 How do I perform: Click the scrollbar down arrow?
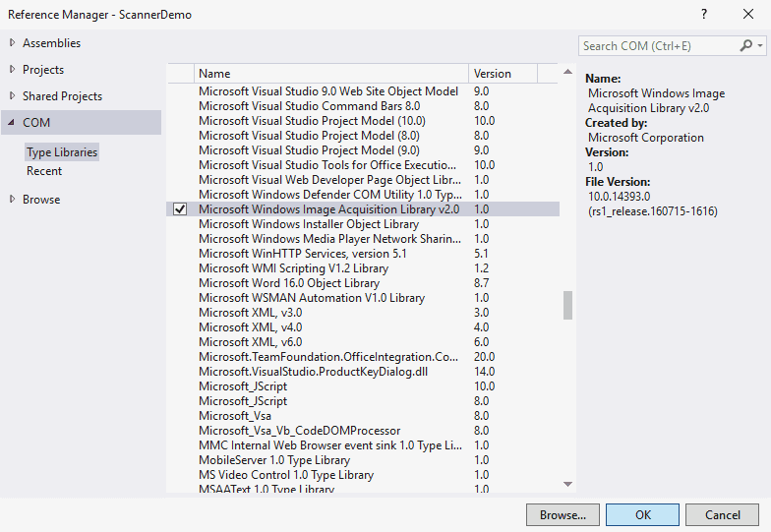[x=567, y=484]
